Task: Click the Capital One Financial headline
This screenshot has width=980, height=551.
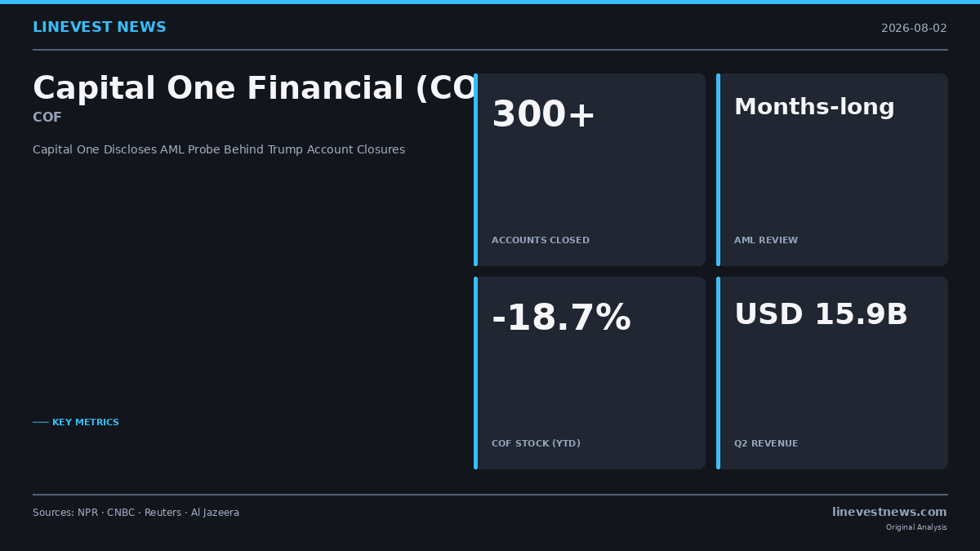Action: pos(254,89)
